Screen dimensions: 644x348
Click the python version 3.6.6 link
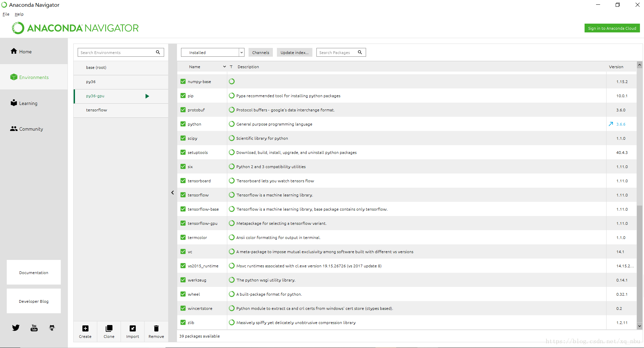[621, 124]
